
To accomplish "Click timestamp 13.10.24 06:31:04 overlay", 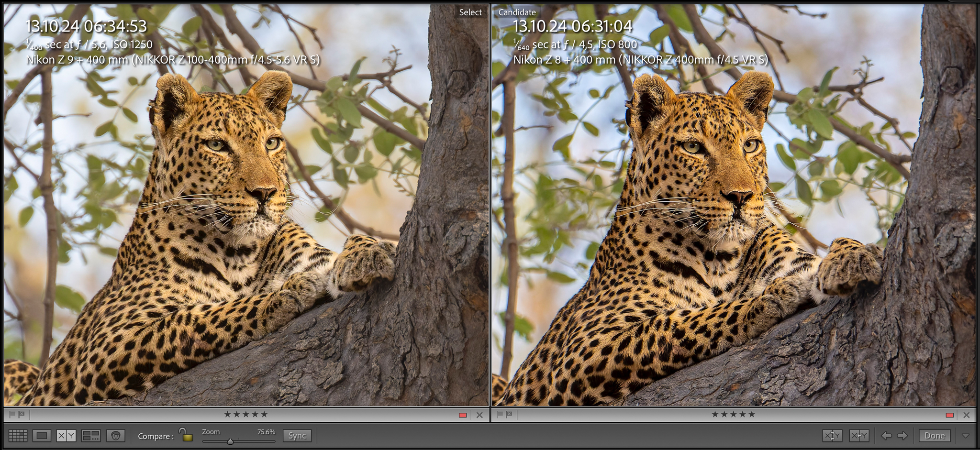I will coord(573,26).
